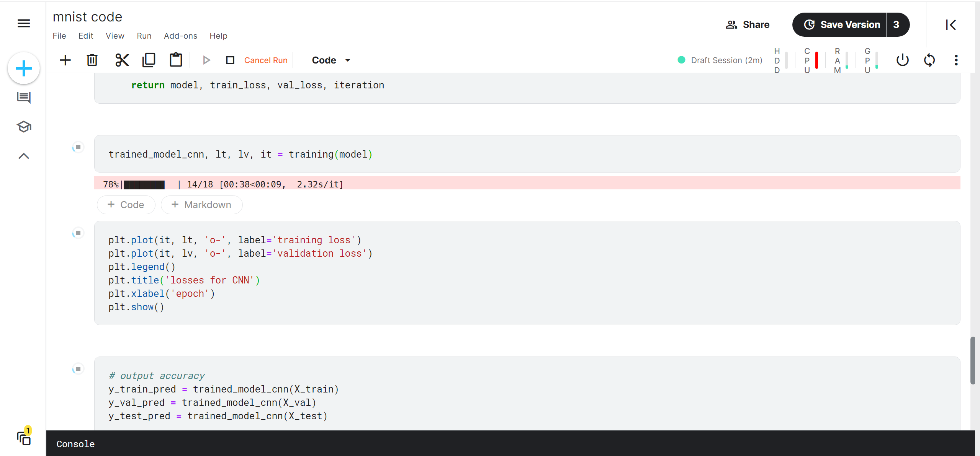This screenshot has width=980, height=456.
Task: Collapse the sidebar with the chevron
Action: pyautogui.click(x=24, y=156)
